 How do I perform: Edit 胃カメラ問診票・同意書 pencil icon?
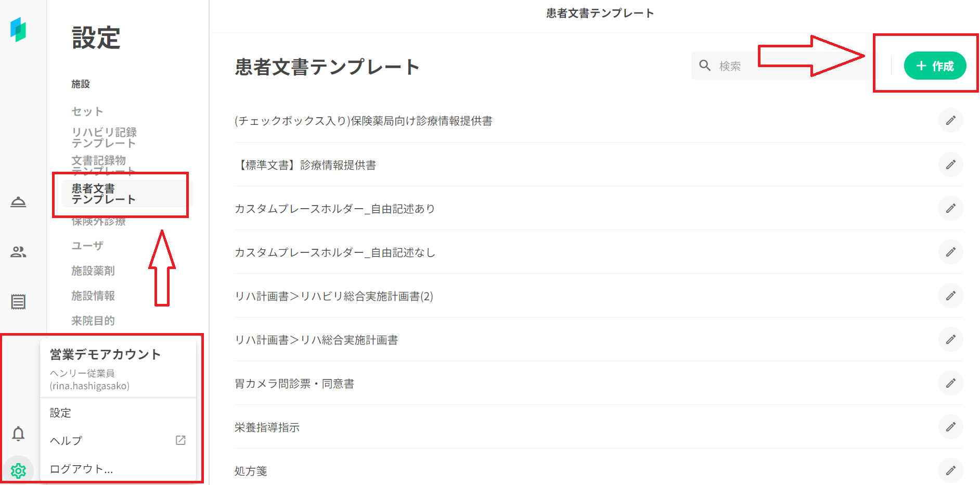tap(950, 384)
